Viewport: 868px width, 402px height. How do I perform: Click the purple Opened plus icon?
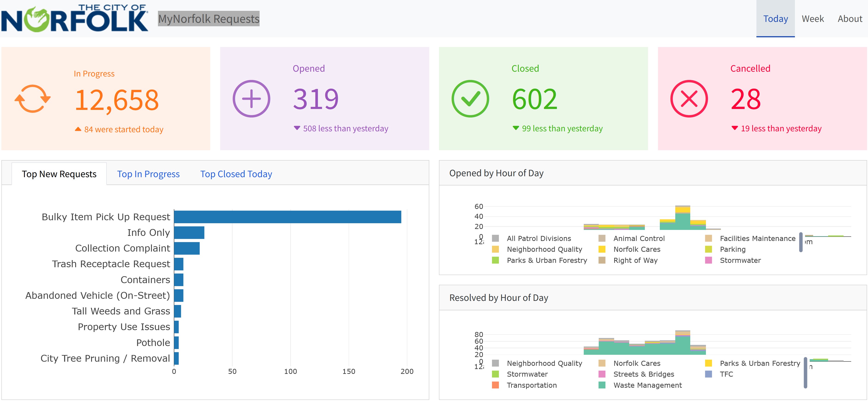251,99
